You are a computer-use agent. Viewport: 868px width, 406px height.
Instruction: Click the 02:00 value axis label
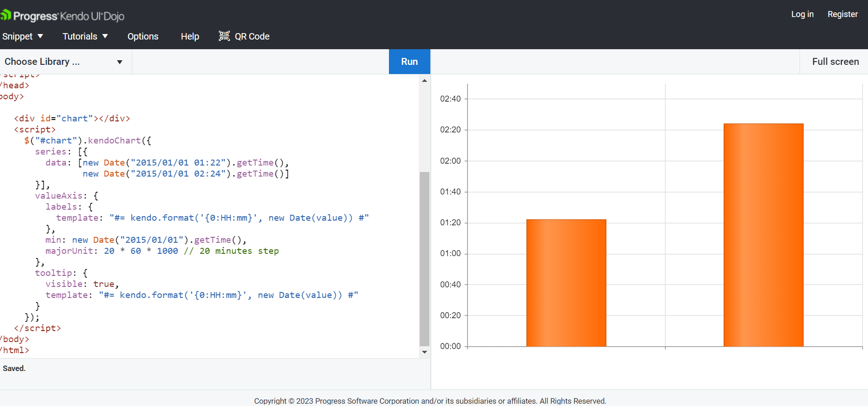pyautogui.click(x=450, y=161)
